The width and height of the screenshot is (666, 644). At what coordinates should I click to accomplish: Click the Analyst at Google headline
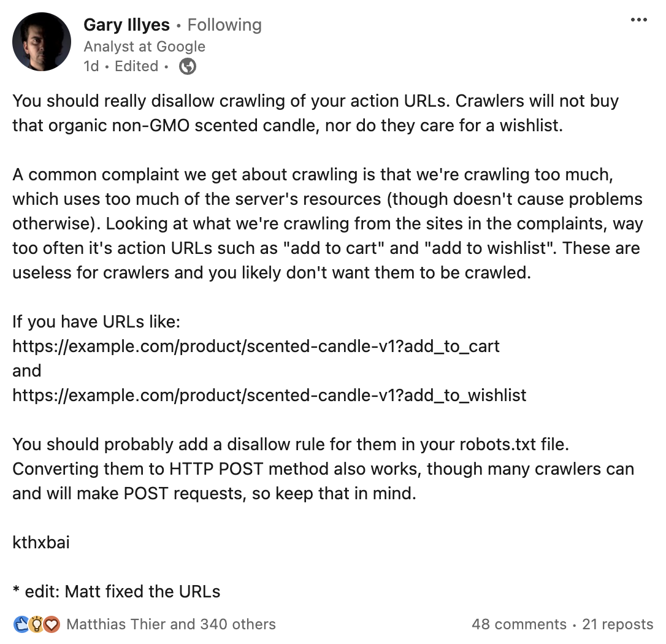pos(145,47)
